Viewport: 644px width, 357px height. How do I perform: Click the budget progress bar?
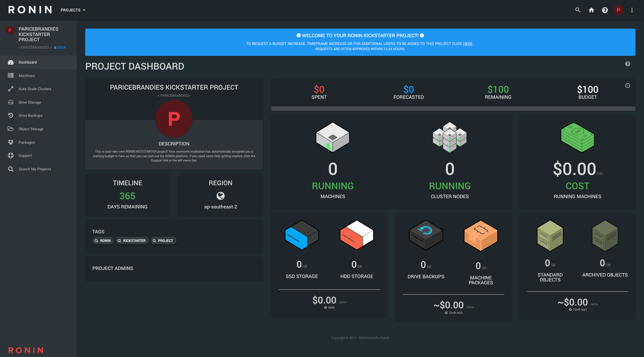453,109
